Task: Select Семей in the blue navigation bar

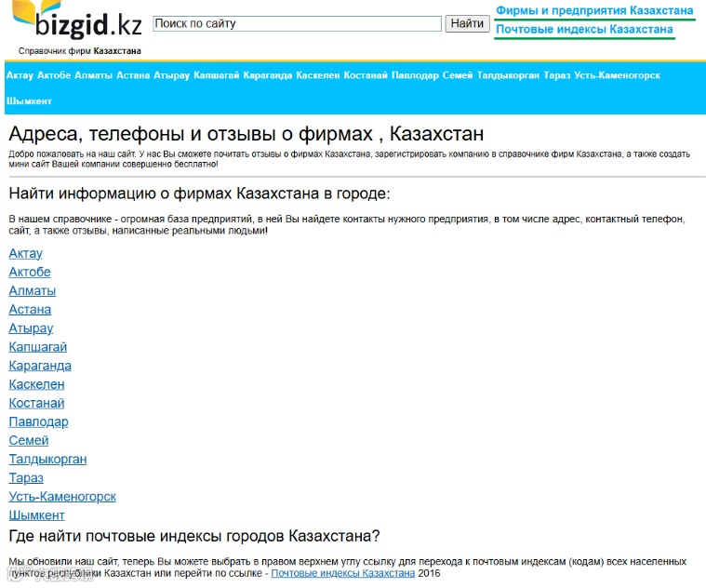Action: click(x=458, y=75)
